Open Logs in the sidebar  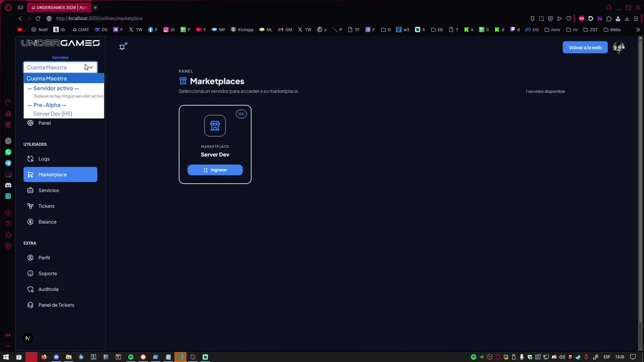tap(60, 159)
